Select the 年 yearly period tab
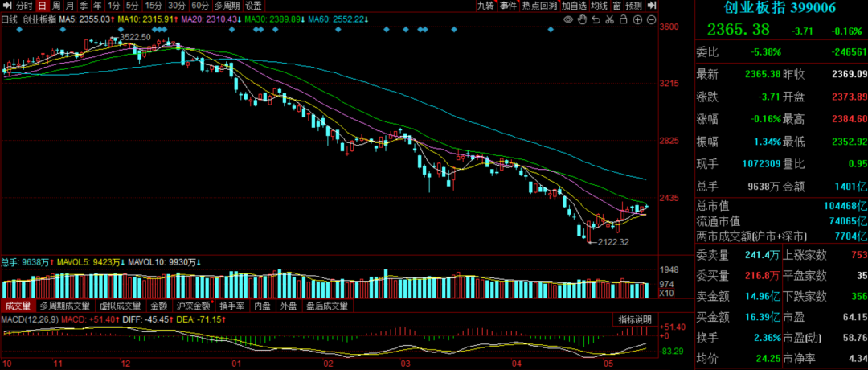The image size is (868, 370). (x=97, y=6)
